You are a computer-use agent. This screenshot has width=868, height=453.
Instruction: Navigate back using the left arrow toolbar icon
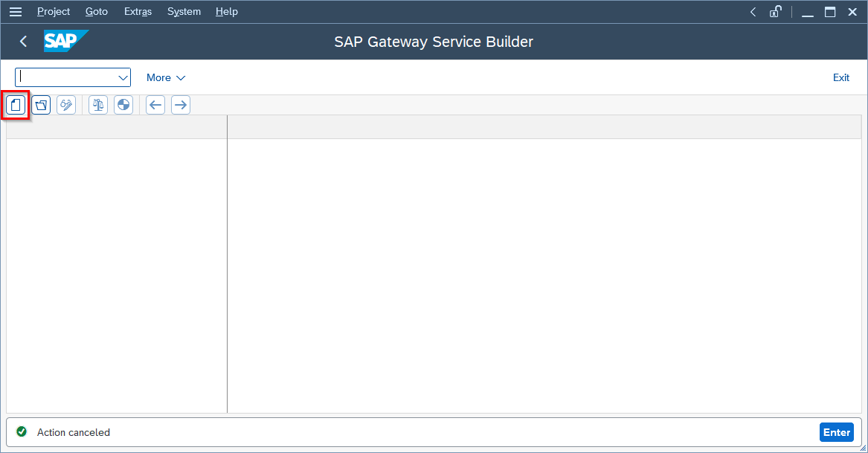point(155,104)
